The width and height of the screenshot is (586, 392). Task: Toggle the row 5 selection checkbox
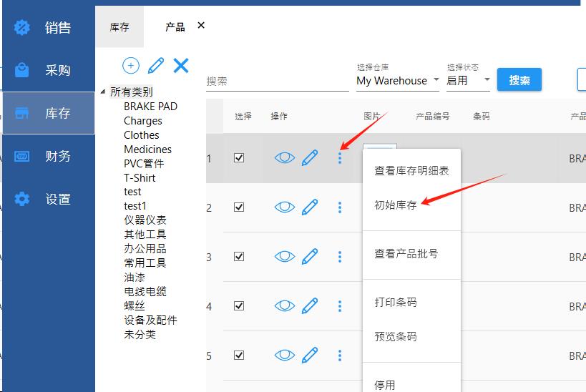point(239,356)
